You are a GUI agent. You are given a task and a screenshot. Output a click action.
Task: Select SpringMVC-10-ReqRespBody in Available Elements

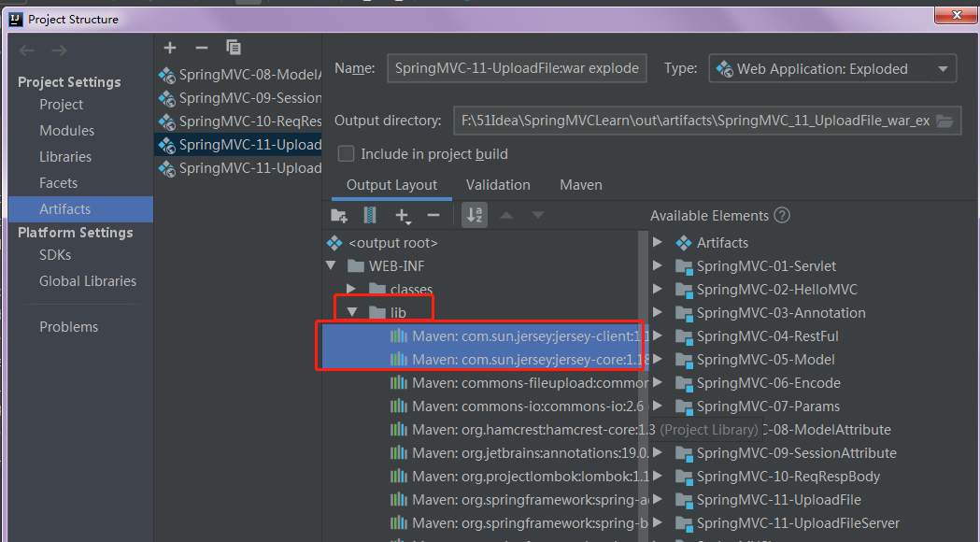(x=788, y=477)
